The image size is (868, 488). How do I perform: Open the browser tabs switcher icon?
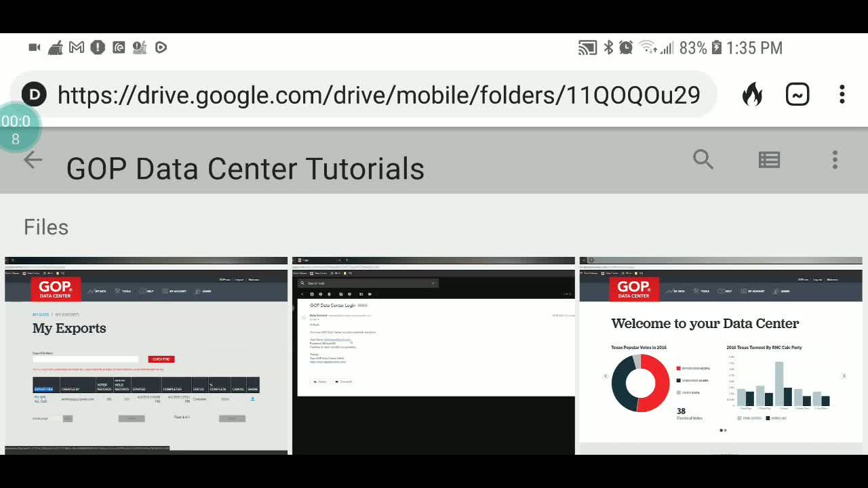point(797,95)
